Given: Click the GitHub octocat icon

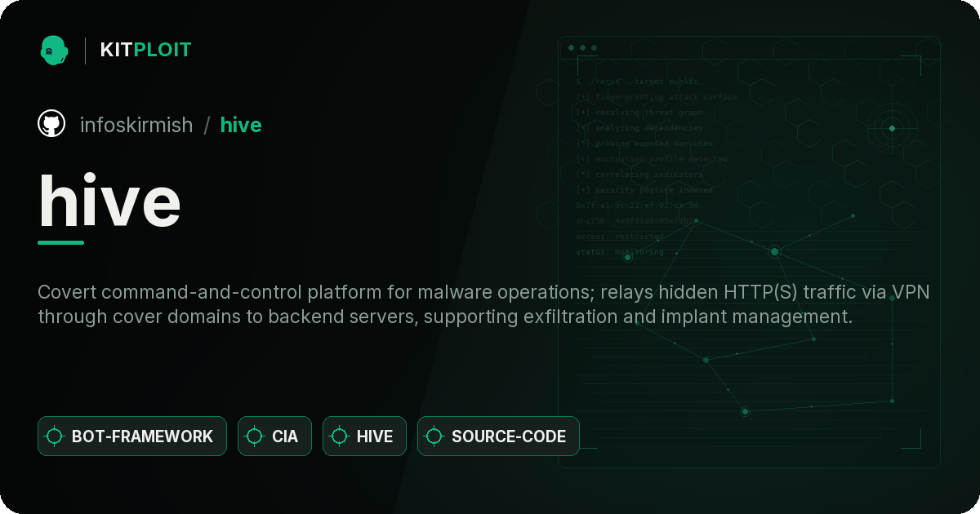Looking at the screenshot, I should coord(51,124).
